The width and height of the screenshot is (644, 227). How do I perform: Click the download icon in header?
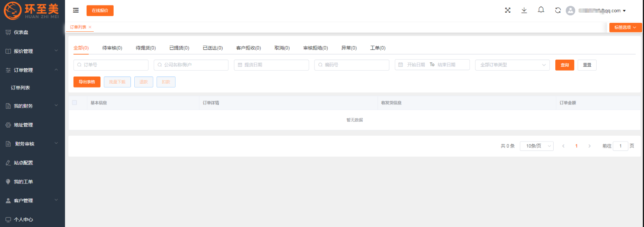tap(524, 11)
